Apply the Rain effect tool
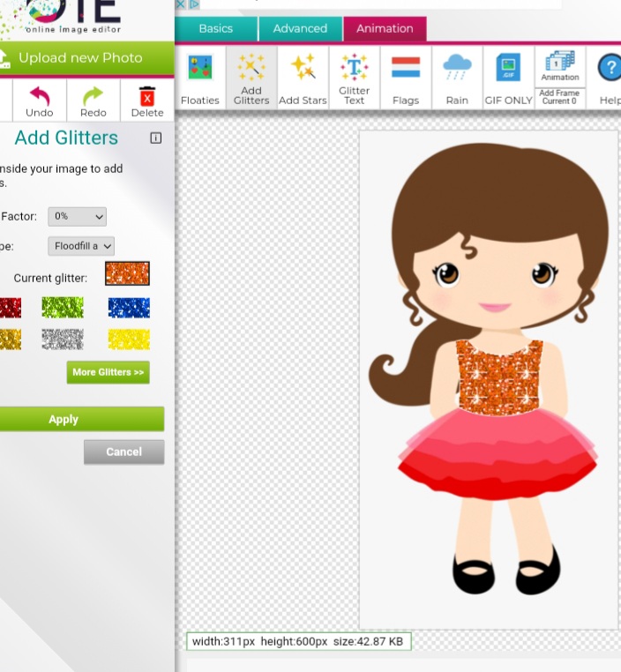Screen dimensions: 621x672 457,78
